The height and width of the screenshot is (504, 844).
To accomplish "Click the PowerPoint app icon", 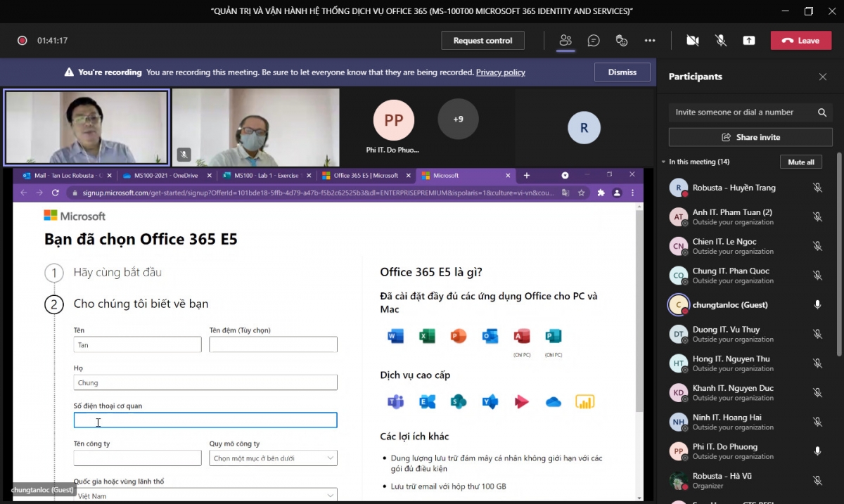I will 459,336.
